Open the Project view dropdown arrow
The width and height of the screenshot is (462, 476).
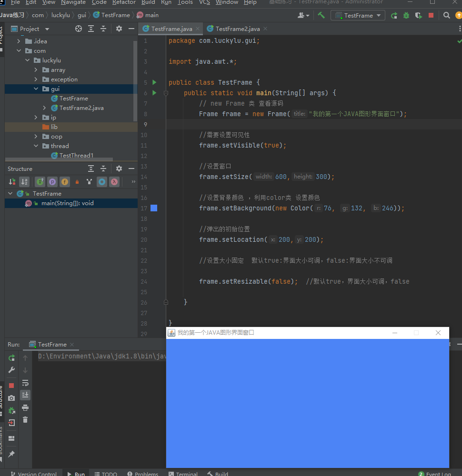(47, 29)
